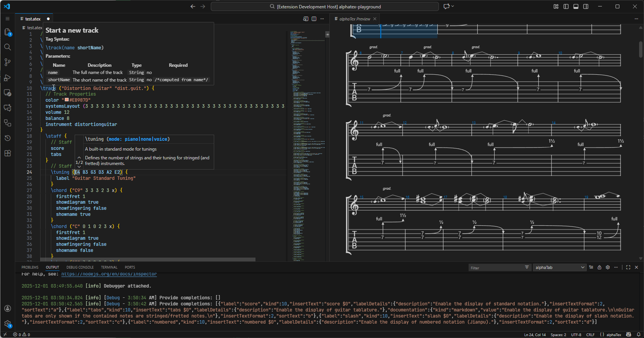Image resolution: width=644 pixels, height=338 pixels.
Task: Toggle the output scroll lock
Action: pos(599,267)
